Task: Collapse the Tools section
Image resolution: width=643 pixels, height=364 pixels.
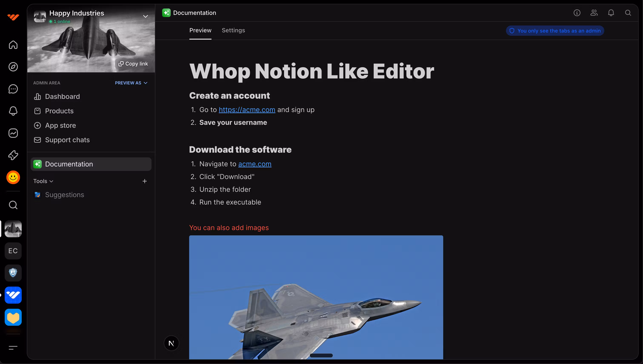Action: click(43, 181)
